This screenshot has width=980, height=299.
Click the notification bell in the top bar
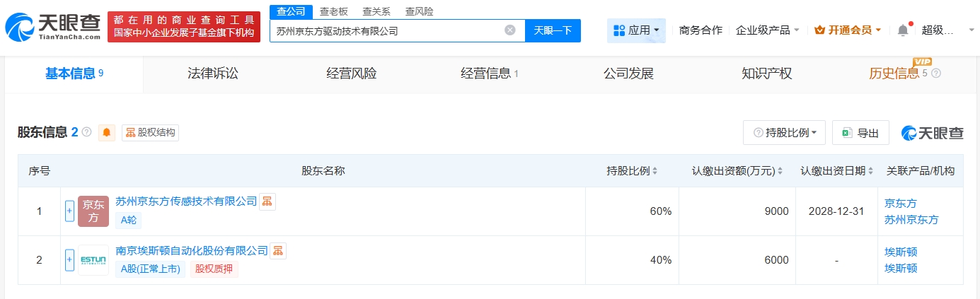click(902, 30)
